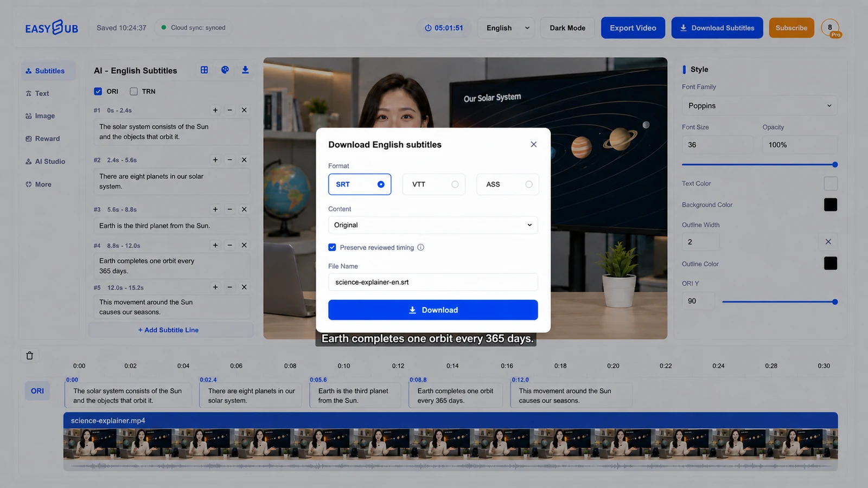Open the Poppins font family dropdown

pyautogui.click(x=759, y=106)
